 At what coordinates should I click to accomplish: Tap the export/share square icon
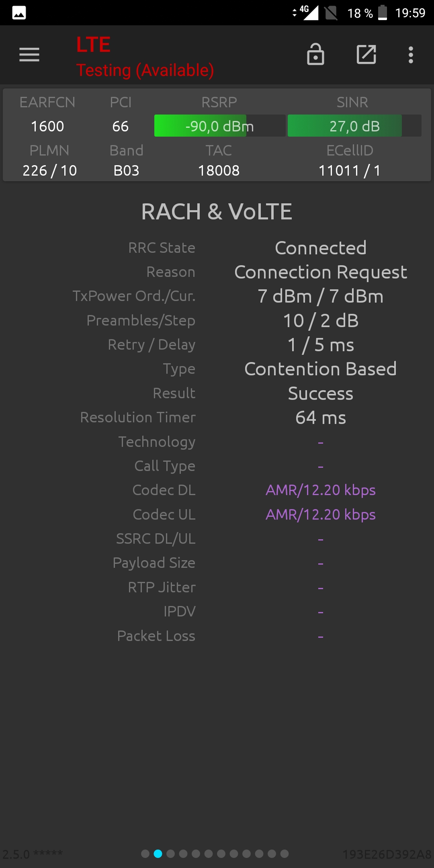[366, 54]
